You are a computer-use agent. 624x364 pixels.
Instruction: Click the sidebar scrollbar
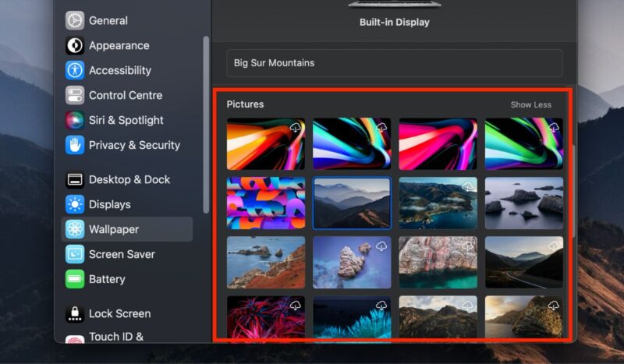coord(206,125)
